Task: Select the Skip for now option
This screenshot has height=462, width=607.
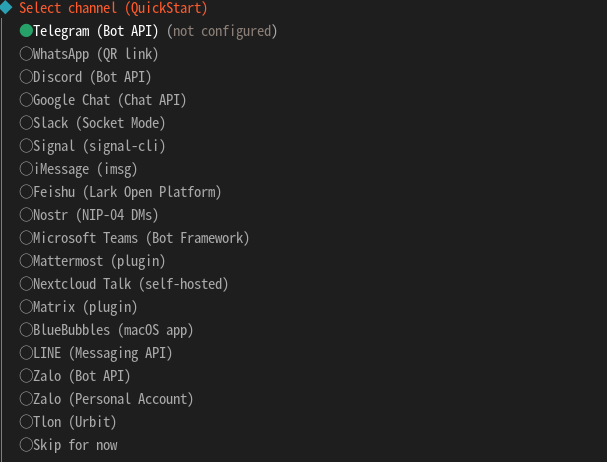Action: [x=26, y=445]
